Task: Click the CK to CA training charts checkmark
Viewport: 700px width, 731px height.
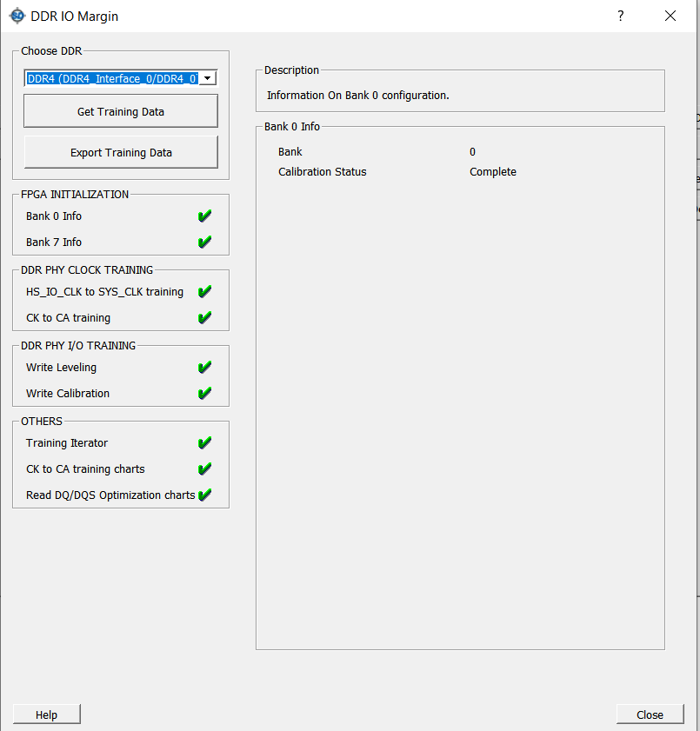Action: coord(205,469)
